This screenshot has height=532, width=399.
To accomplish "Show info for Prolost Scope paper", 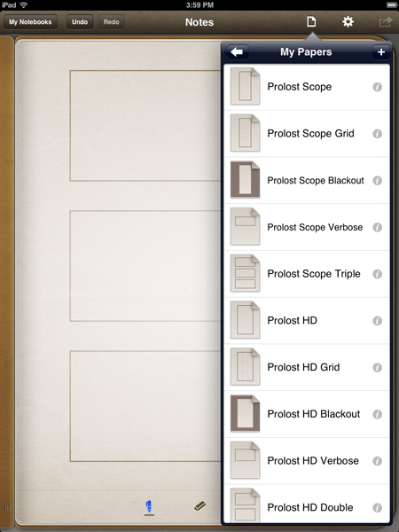I will 378,87.
